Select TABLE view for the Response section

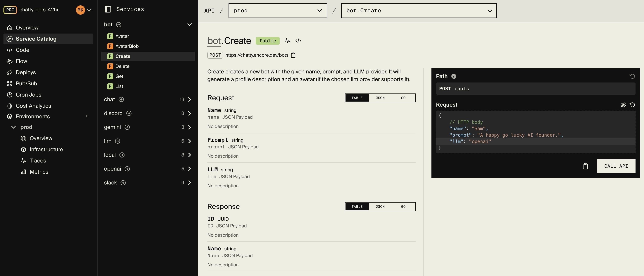coord(357,206)
